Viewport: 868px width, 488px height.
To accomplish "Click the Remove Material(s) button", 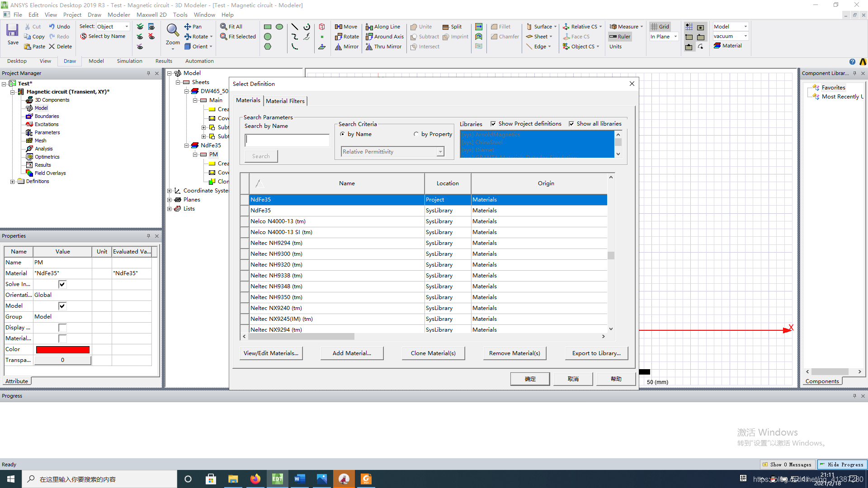I will 514,353.
